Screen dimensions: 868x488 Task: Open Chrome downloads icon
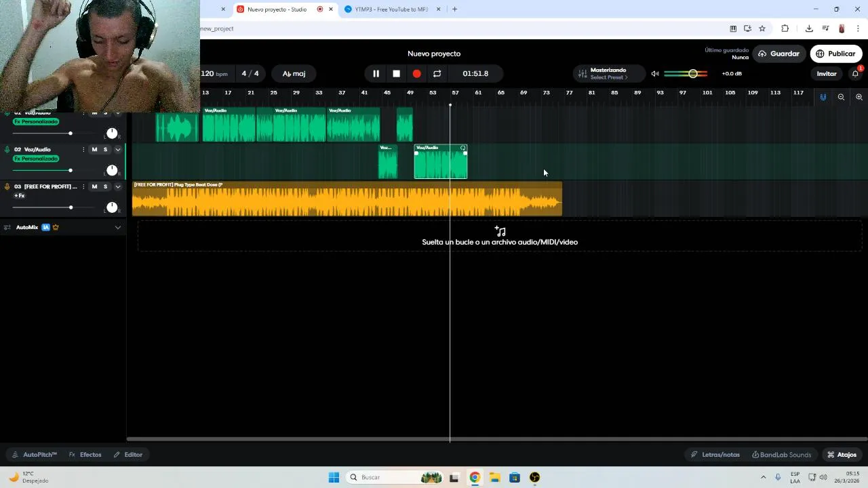(x=809, y=28)
